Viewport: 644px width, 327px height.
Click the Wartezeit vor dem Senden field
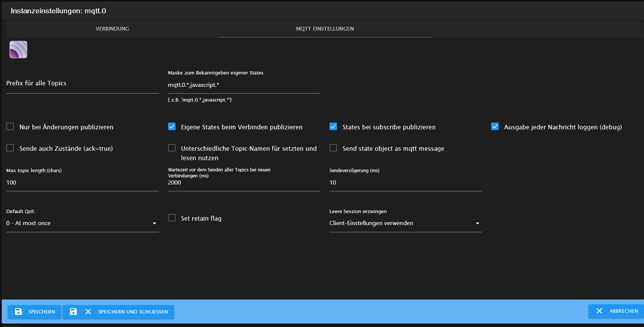point(244,183)
